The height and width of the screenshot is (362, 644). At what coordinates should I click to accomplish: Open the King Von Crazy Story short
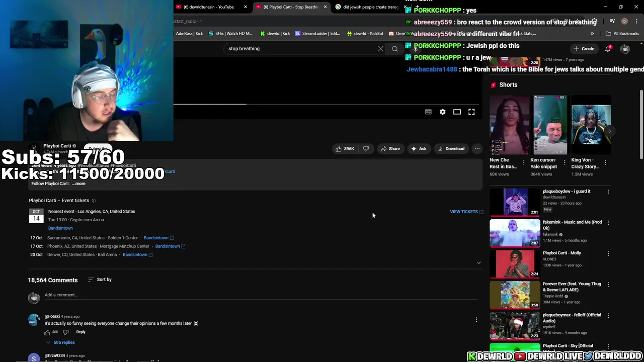(x=591, y=125)
